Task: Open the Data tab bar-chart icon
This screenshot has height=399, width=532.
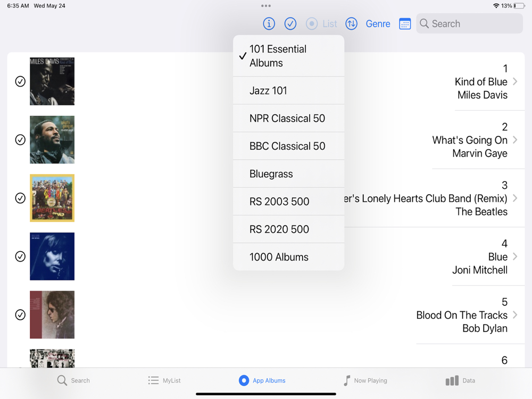Action: pyautogui.click(x=452, y=380)
